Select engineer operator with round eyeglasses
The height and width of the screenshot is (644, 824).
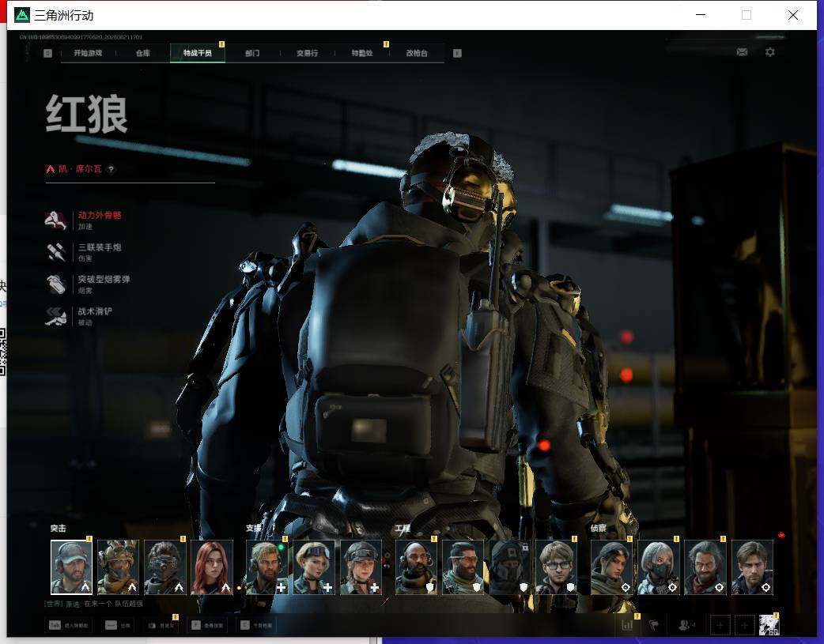tap(557, 567)
